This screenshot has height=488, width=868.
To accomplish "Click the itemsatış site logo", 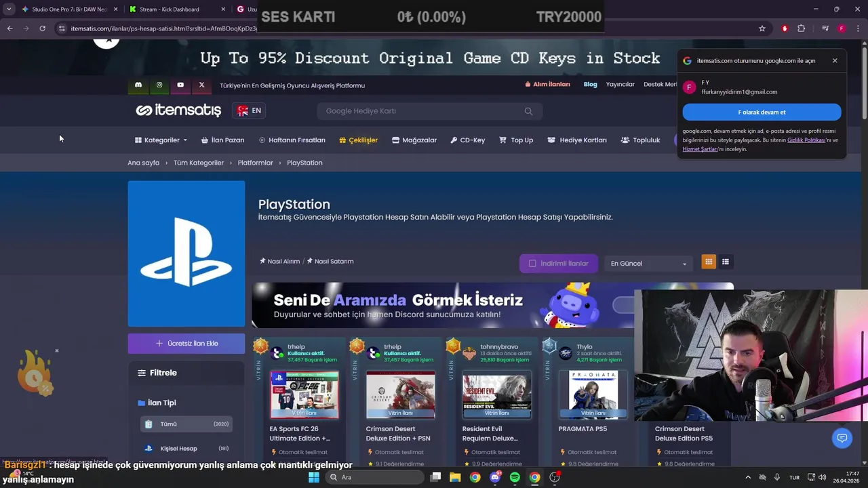I will click(178, 110).
